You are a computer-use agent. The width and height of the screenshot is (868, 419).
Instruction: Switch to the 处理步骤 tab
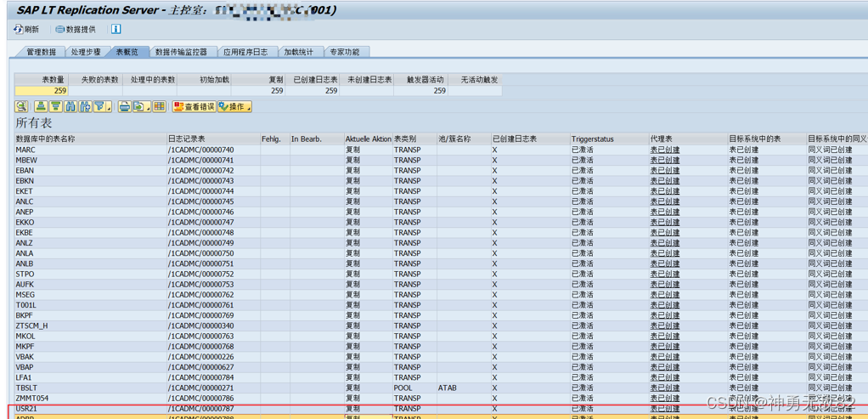coord(86,52)
